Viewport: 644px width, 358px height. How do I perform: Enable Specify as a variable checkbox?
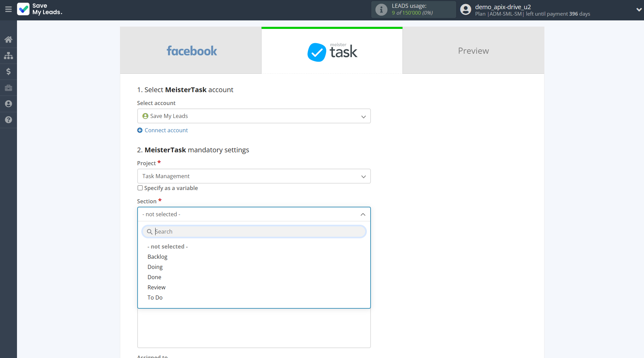(x=140, y=188)
